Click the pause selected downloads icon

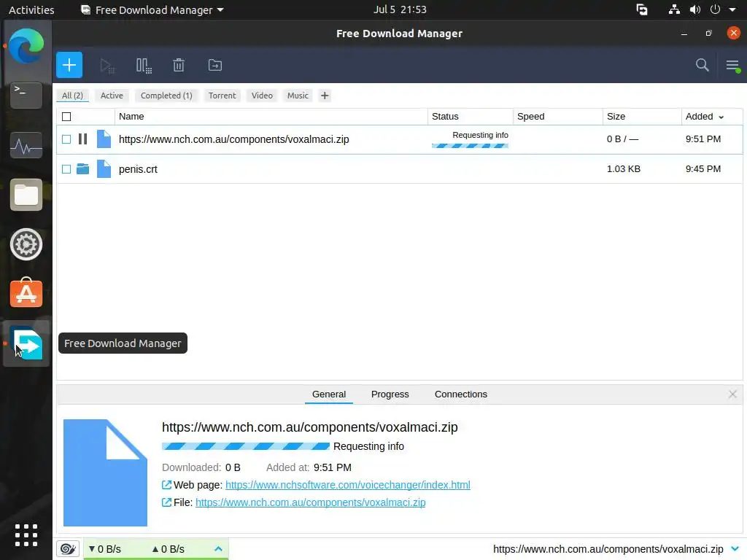[x=144, y=65]
